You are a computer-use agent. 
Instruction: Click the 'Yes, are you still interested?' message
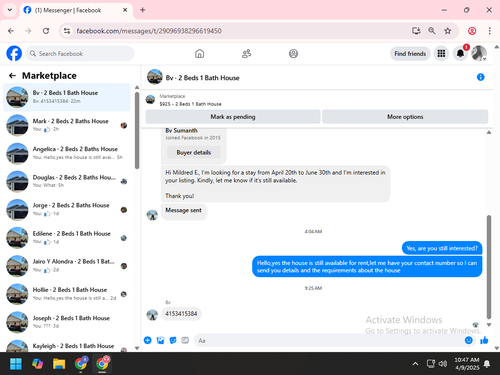[x=442, y=248]
